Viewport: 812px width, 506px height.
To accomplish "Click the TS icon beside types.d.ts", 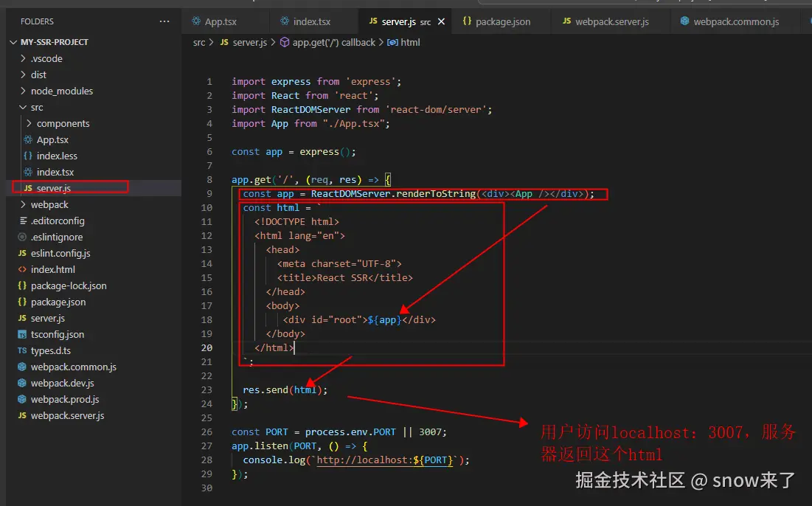I will tap(21, 350).
